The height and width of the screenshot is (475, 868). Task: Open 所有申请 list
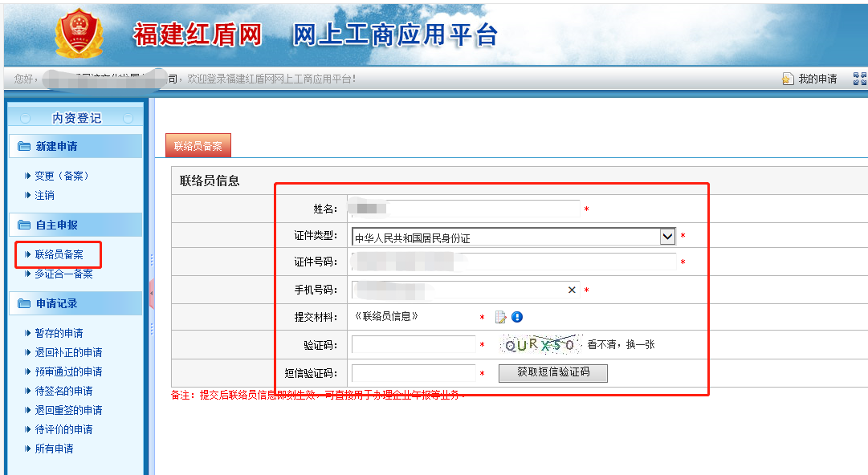point(55,449)
